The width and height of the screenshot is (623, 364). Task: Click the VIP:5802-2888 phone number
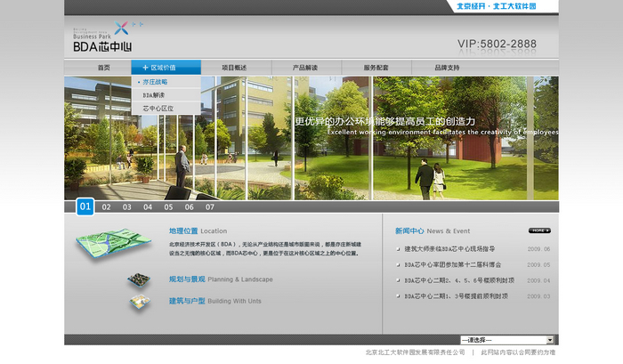(x=497, y=44)
